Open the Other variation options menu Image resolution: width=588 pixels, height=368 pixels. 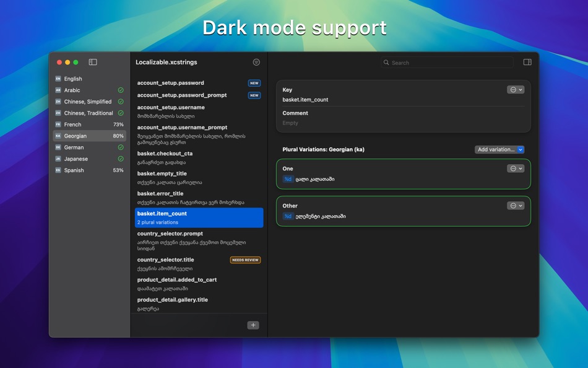516,206
